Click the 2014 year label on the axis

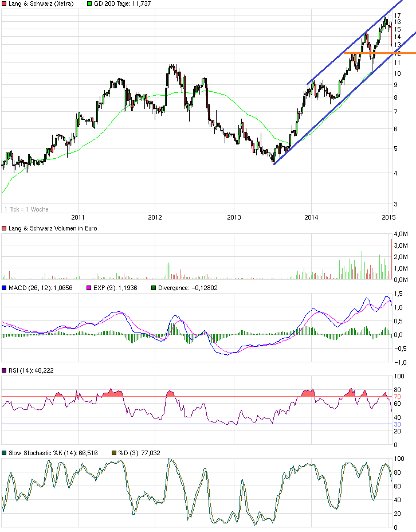(x=311, y=217)
